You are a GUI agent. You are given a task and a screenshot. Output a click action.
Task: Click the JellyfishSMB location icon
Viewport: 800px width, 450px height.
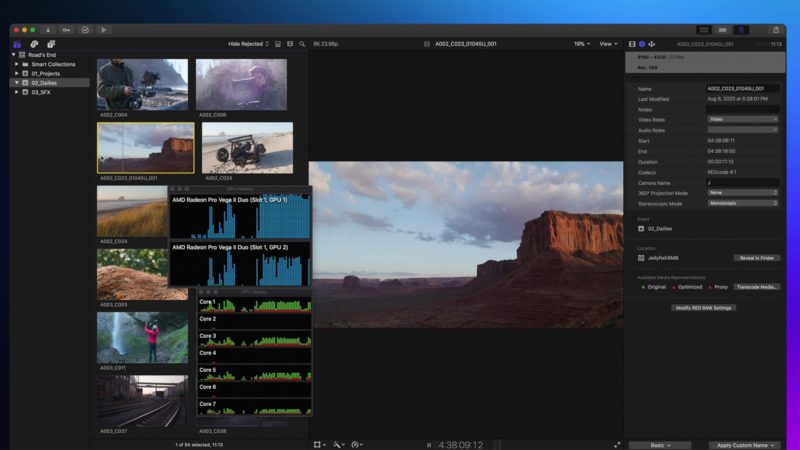641,258
